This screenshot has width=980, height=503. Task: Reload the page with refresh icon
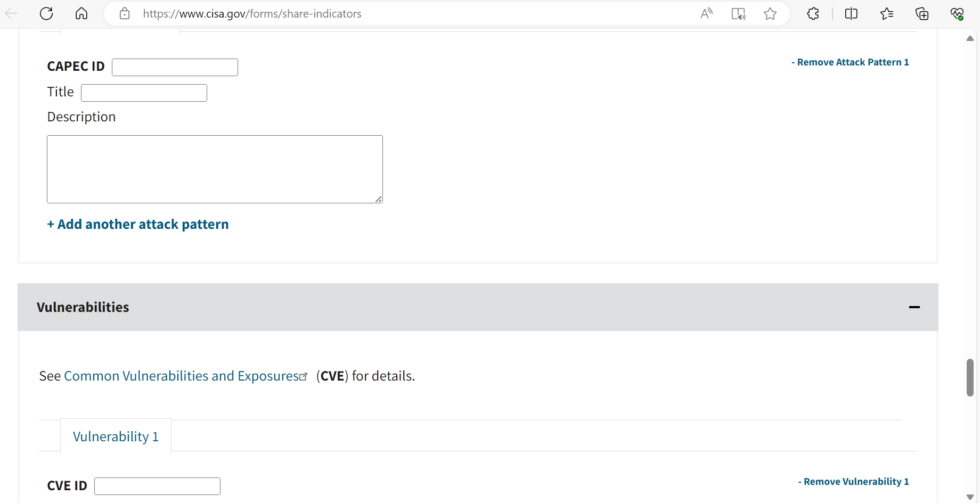46,14
